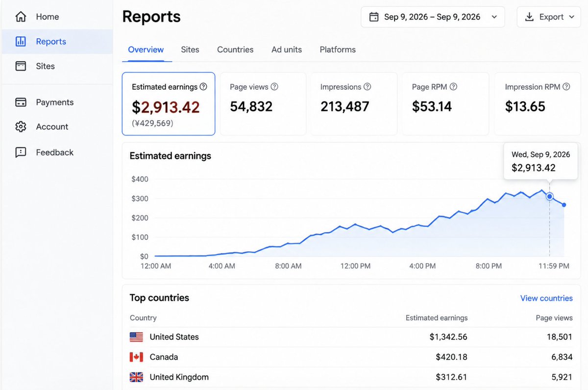Click the United States flag icon

(x=136, y=337)
